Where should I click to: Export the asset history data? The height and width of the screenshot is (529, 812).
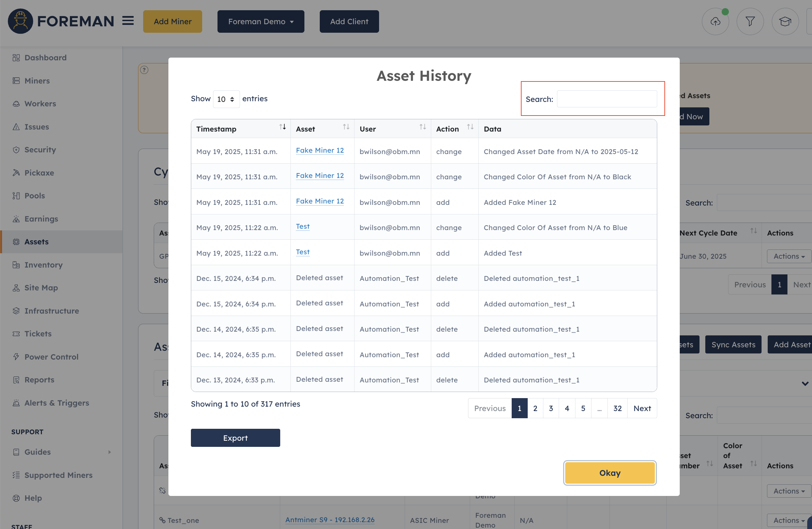point(235,438)
